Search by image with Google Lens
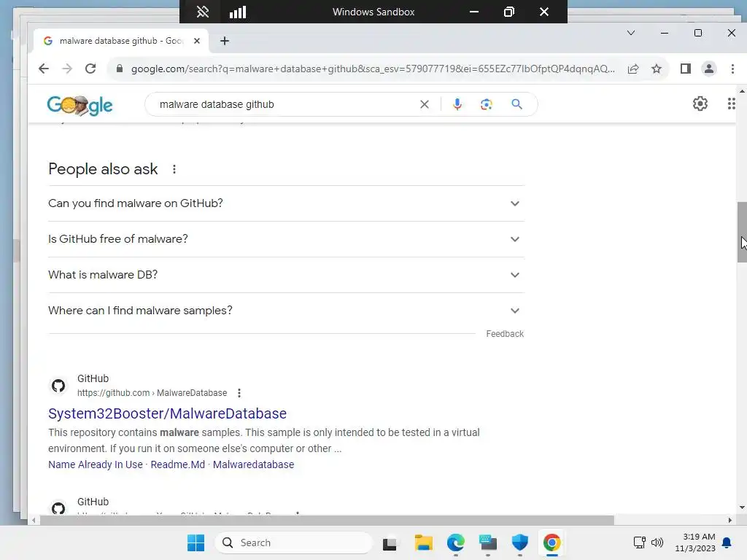This screenshot has height=560, width=747. coord(486,104)
